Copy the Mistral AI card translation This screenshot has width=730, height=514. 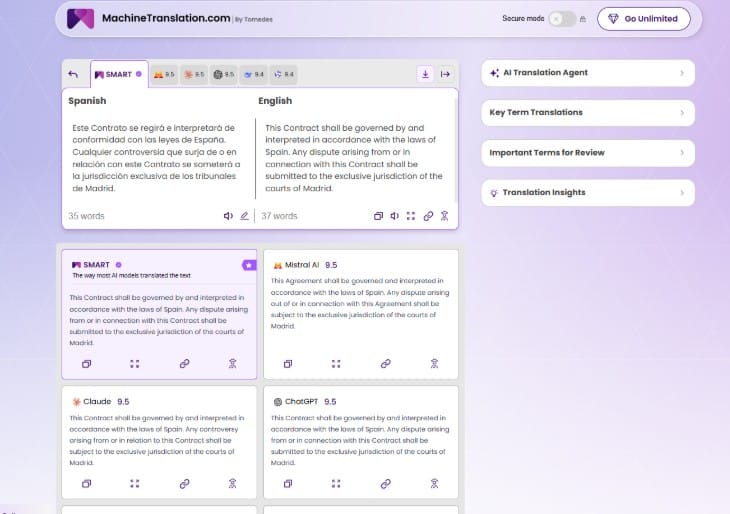click(x=288, y=364)
